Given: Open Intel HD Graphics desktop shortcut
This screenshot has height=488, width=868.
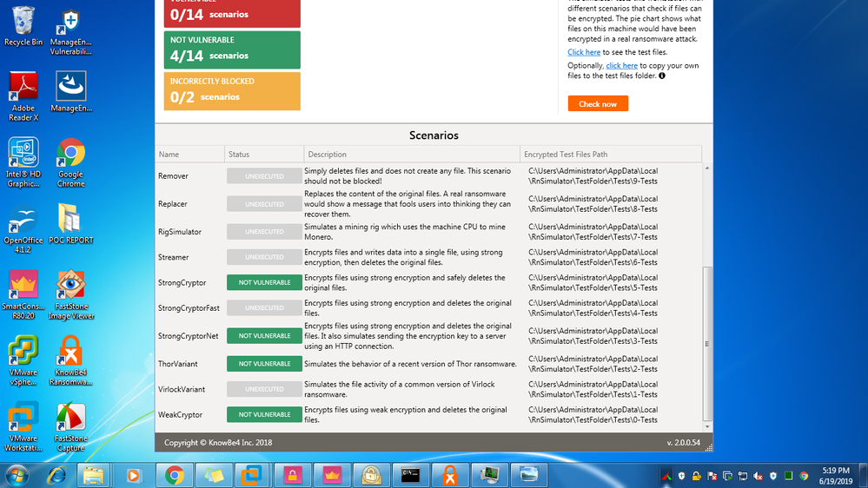Looking at the screenshot, I should [23, 162].
